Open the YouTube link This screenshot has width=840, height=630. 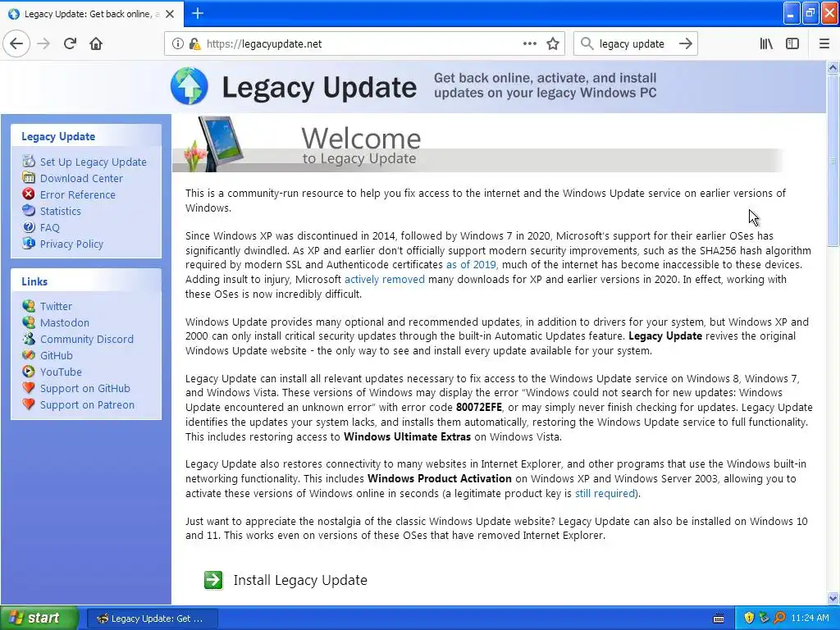(x=61, y=372)
